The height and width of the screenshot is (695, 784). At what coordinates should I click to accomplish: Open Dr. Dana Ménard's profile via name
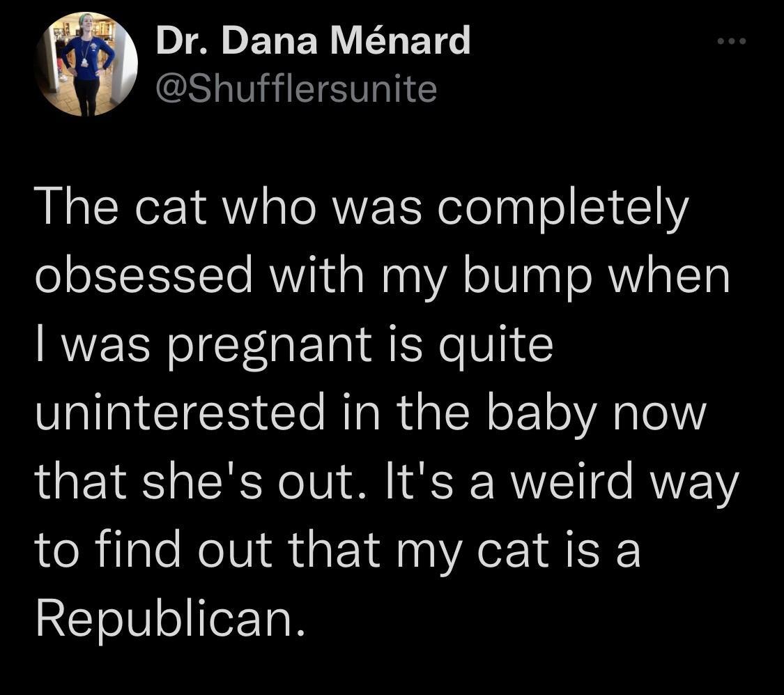[312, 42]
